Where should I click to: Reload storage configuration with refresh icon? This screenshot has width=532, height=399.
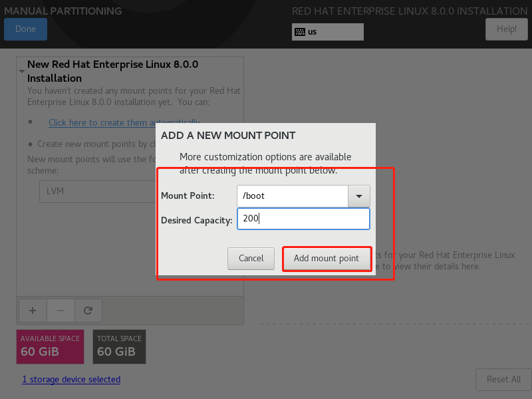click(x=88, y=311)
